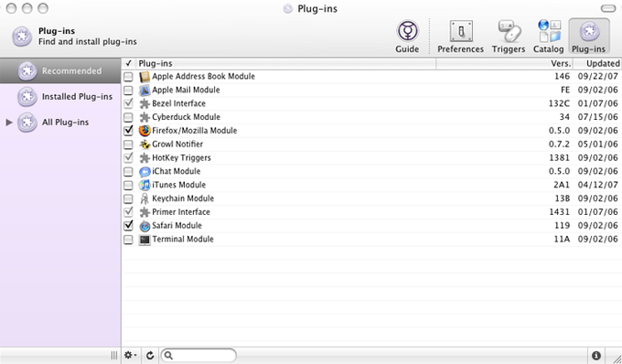Check the Terminal Module checkbox
The height and width of the screenshot is (364, 622).
128,240
